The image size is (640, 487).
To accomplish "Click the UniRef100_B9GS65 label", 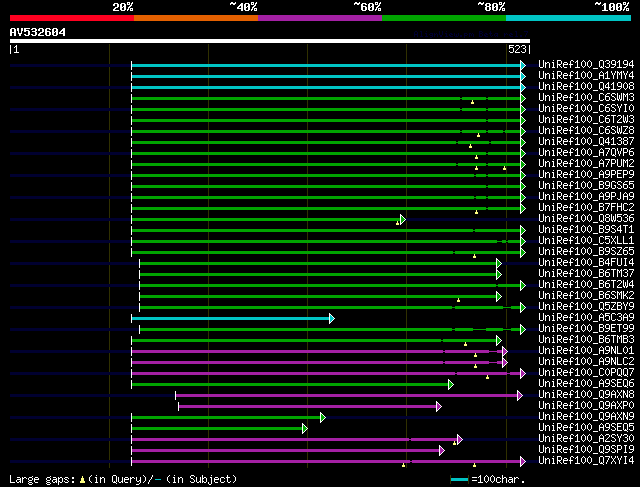I will coord(586,186).
